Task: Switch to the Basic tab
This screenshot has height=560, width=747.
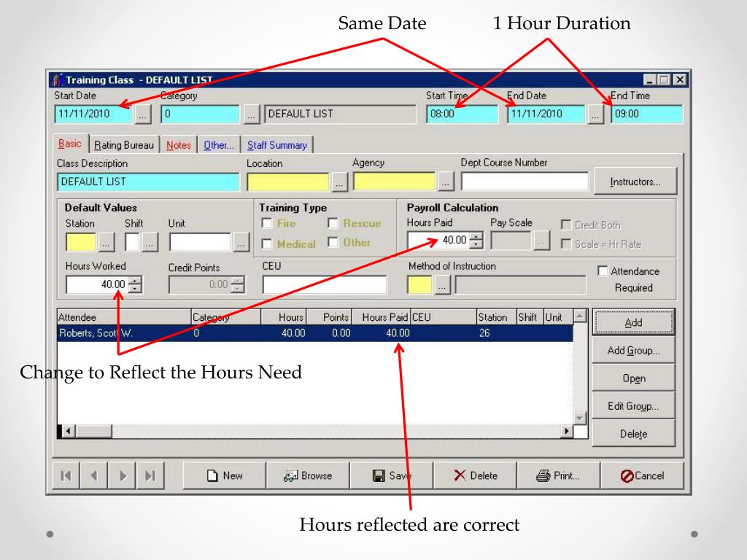Action: 70,144
